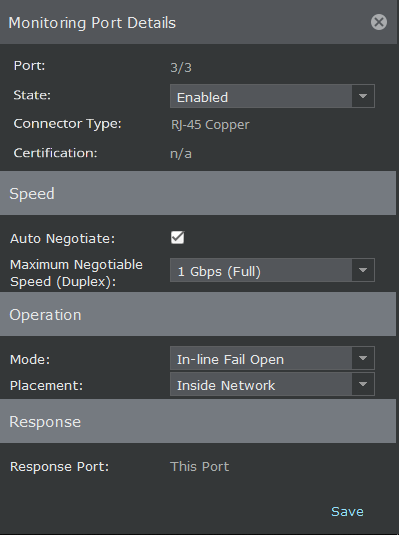The height and width of the screenshot is (535, 399).
Task: Open the State dropdown showing Enabled
Action: click(272, 96)
